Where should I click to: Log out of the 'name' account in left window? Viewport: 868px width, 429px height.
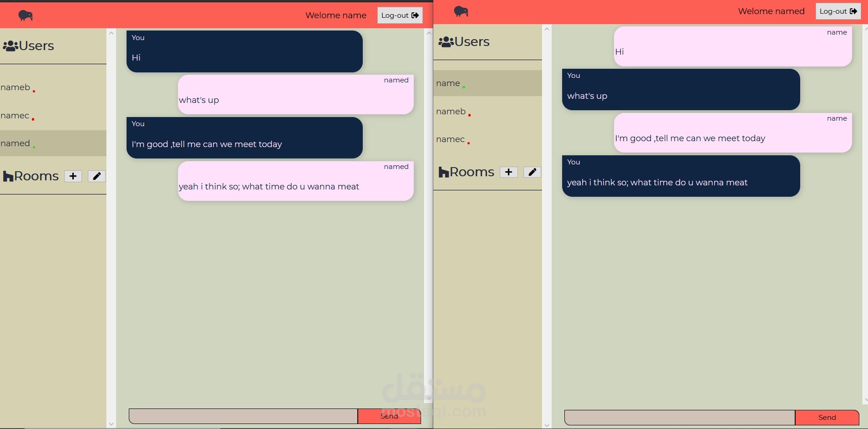[x=400, y=15]
